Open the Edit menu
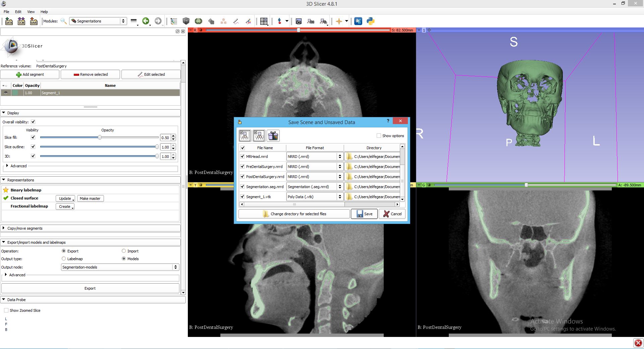 [18, 12]
